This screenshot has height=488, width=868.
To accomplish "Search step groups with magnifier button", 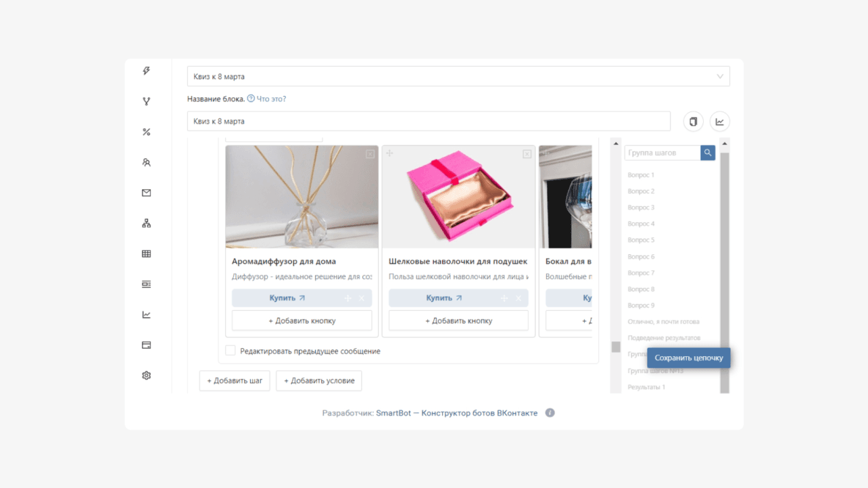I will tap(707, 152).
